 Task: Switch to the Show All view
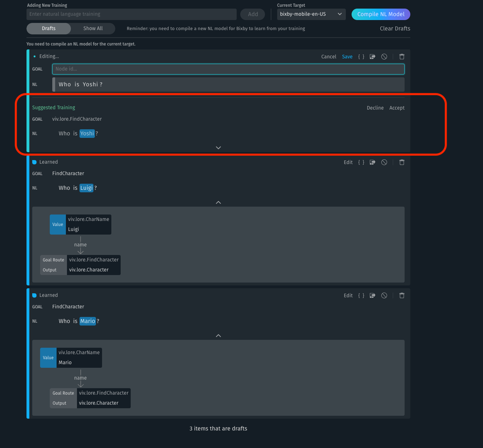pos(93,29)
